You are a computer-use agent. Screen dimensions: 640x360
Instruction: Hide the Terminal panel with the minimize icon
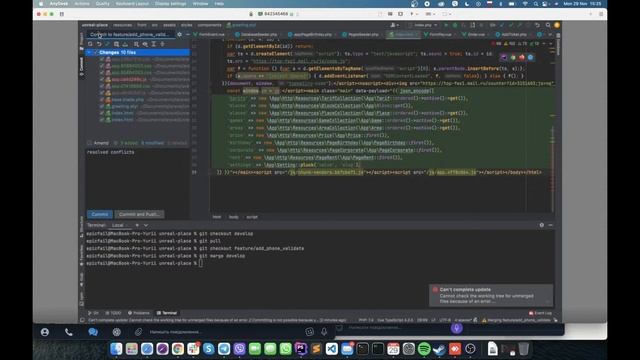click(550, 225)
